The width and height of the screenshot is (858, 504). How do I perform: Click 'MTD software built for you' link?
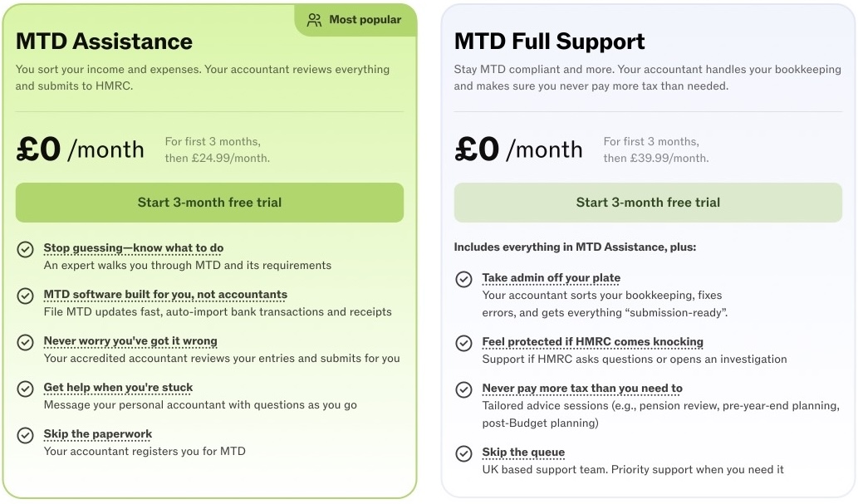tap(165, 294)
